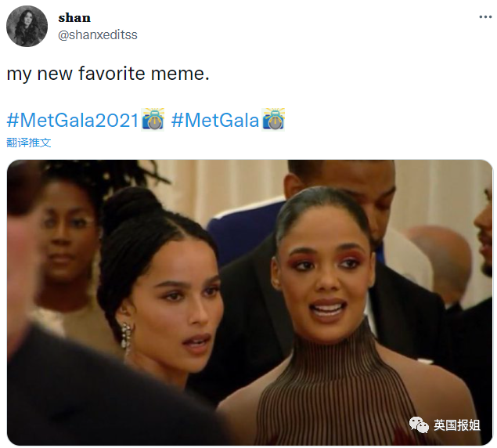Screen dimensions: 497x448
Task: Click the dangling crystal earring in the photo
Action: point(126,339)
